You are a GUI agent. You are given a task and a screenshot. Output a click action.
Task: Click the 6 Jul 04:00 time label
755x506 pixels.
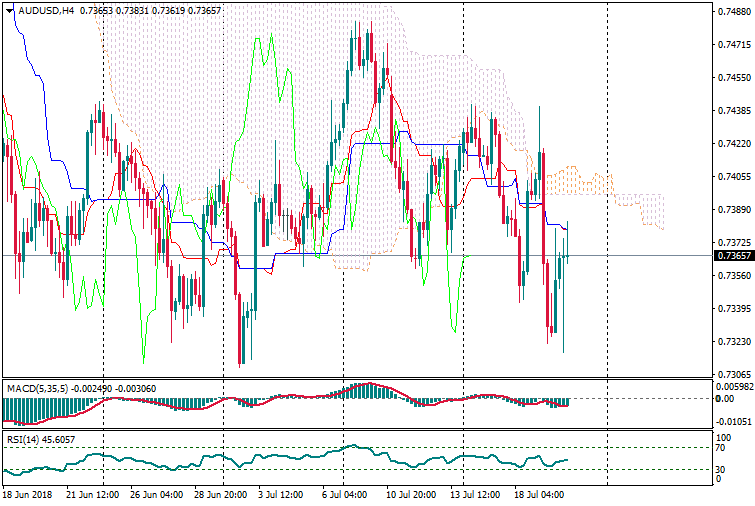click(x=344, y=495)
